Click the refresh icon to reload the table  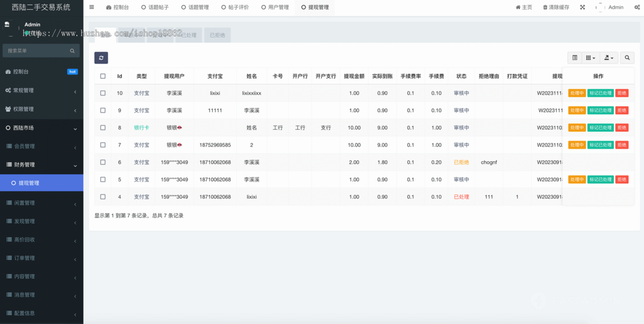[x=101, y=57]
